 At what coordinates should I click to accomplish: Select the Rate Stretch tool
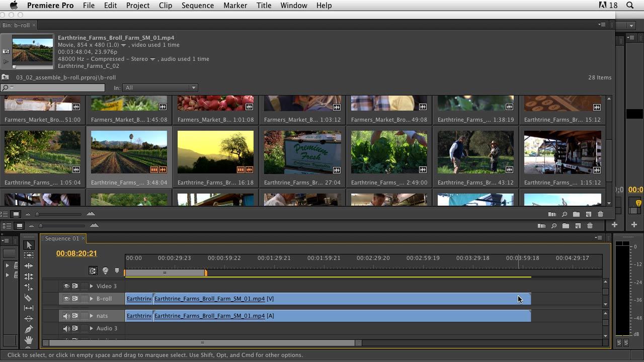29,287
